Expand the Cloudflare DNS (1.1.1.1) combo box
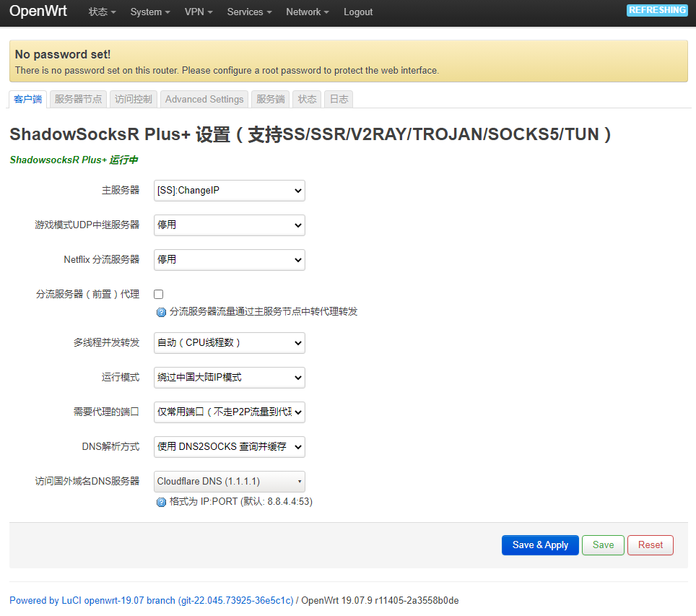 (x=229, y=482)
